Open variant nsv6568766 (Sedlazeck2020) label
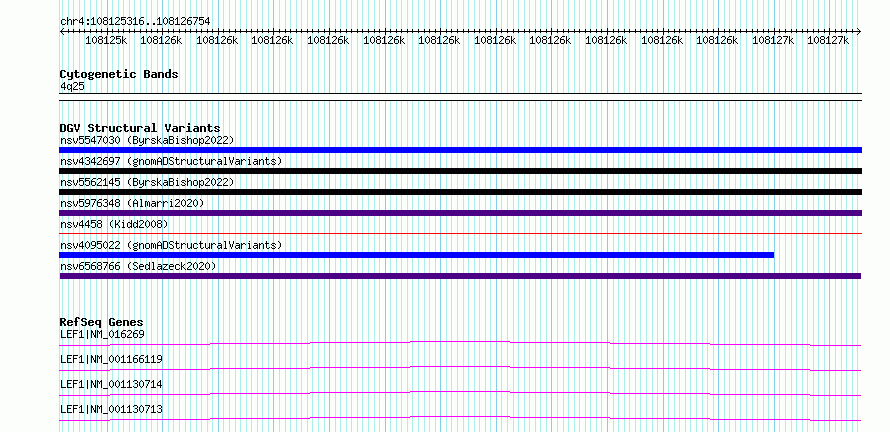The width and height of the screenshot is (890, 432). (x=138, y=266)
